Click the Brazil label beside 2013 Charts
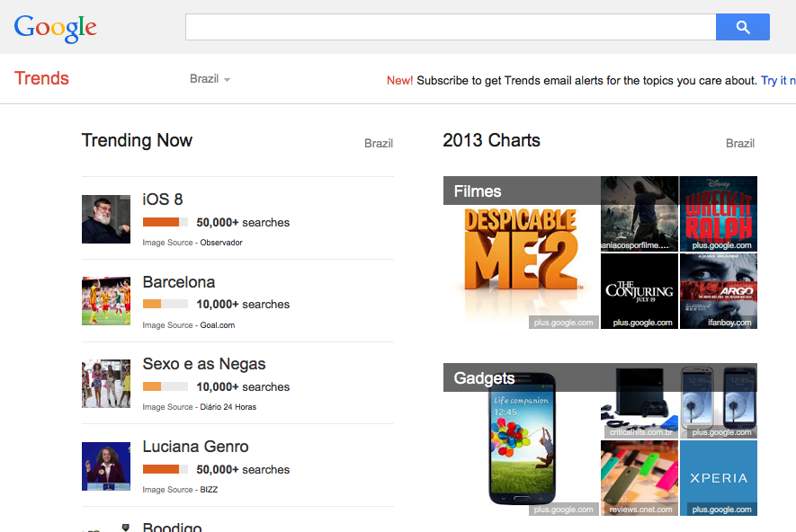Screen dimensions: 796x532 coord(740,144)
